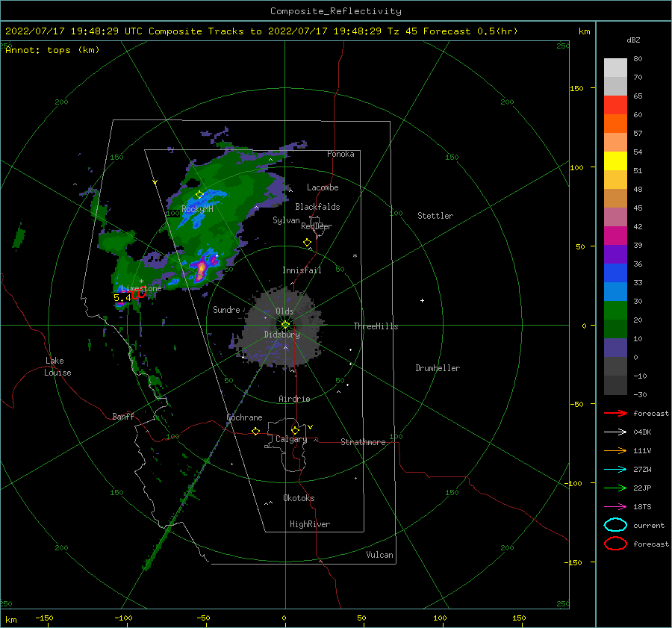Click the Calgary city label
Viewport: 672px width, 628px height.
291,439
